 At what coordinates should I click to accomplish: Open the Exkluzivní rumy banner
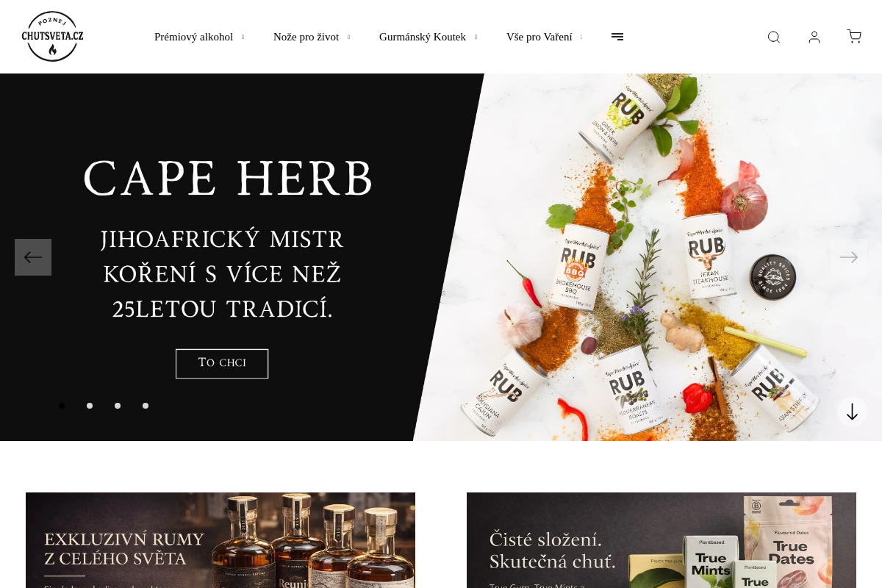click(220, 540)
